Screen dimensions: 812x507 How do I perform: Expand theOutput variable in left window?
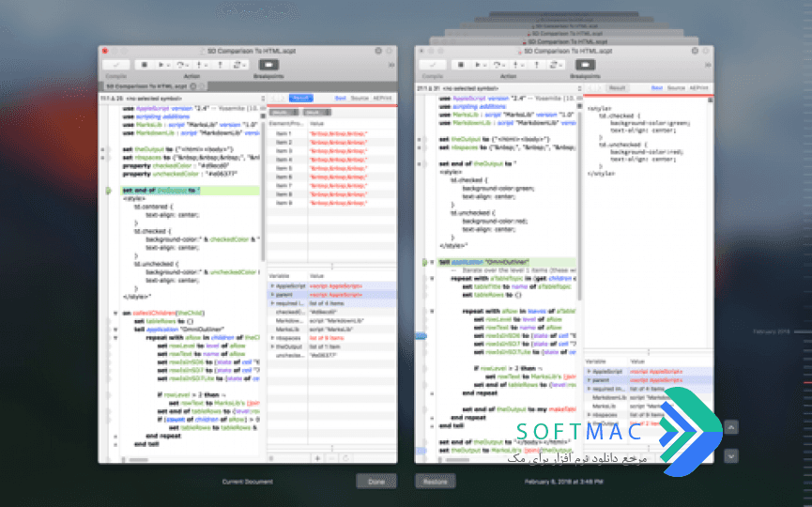click(x=272, y=347)
